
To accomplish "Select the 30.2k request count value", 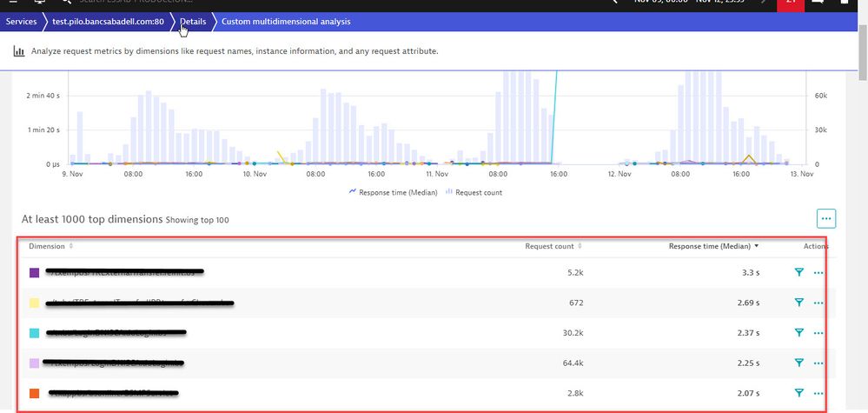I will (573, 333).
